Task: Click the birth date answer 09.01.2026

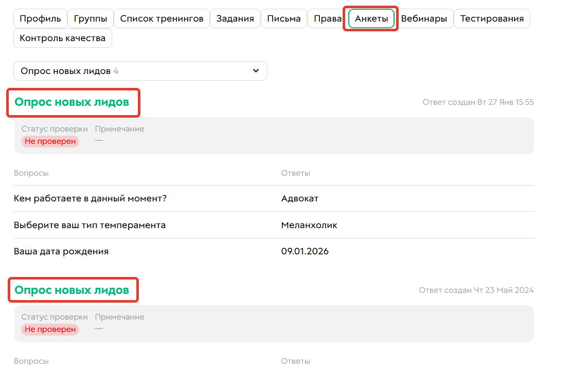Action: coord(305,251)
